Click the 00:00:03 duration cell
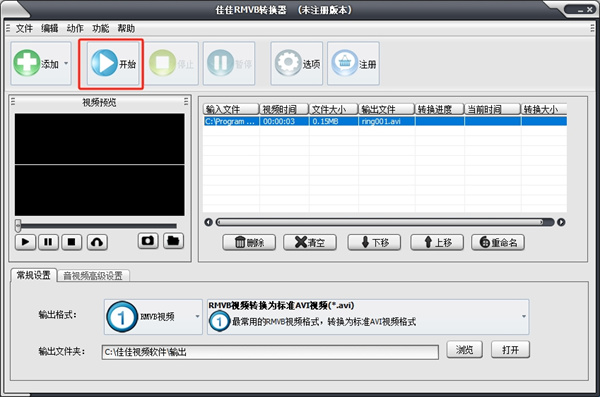Viewport: 600px width, 397px height. [284, 121]
